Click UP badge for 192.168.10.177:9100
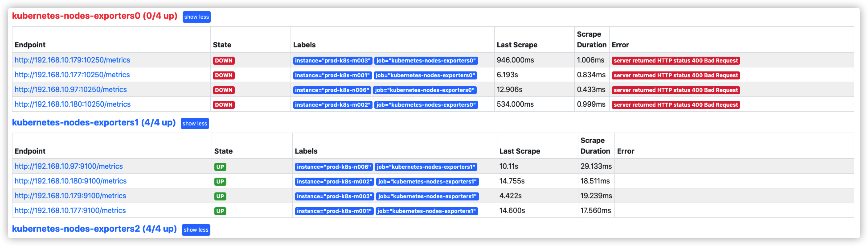 220,211
